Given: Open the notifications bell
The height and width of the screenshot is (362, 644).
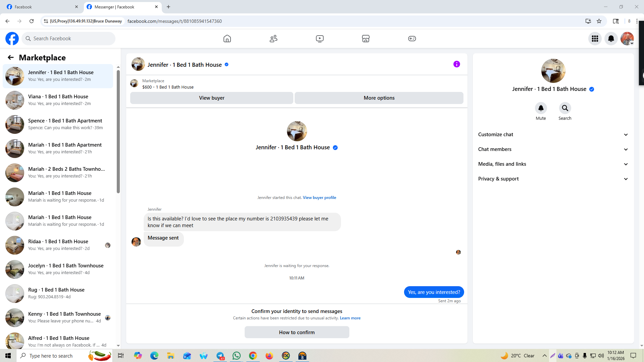Looking at the screenshot, I should point(611,39).
